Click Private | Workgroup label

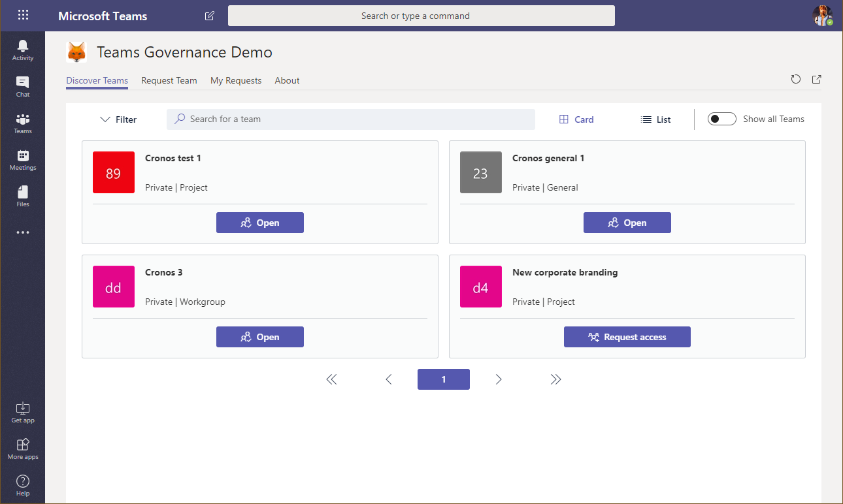pos(185,302)
